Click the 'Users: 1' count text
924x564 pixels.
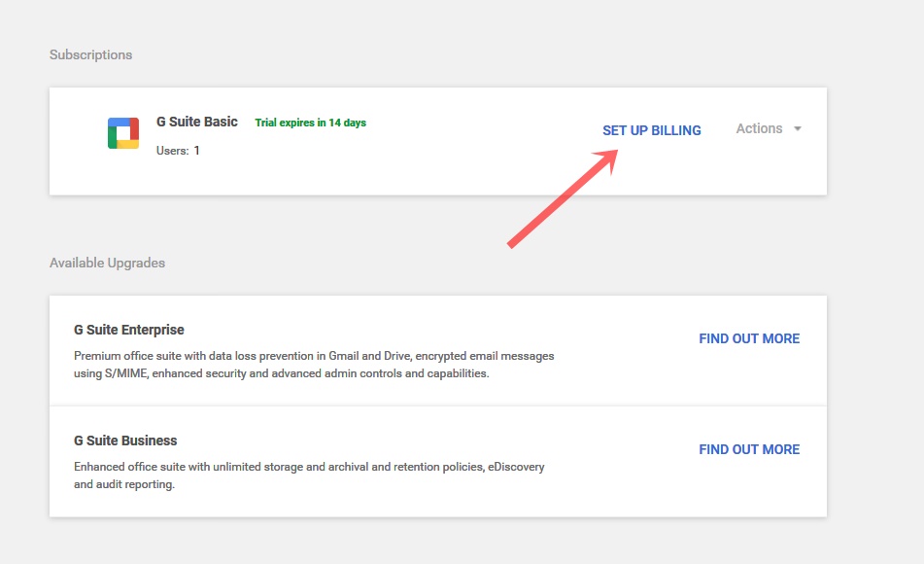[178, 151]
